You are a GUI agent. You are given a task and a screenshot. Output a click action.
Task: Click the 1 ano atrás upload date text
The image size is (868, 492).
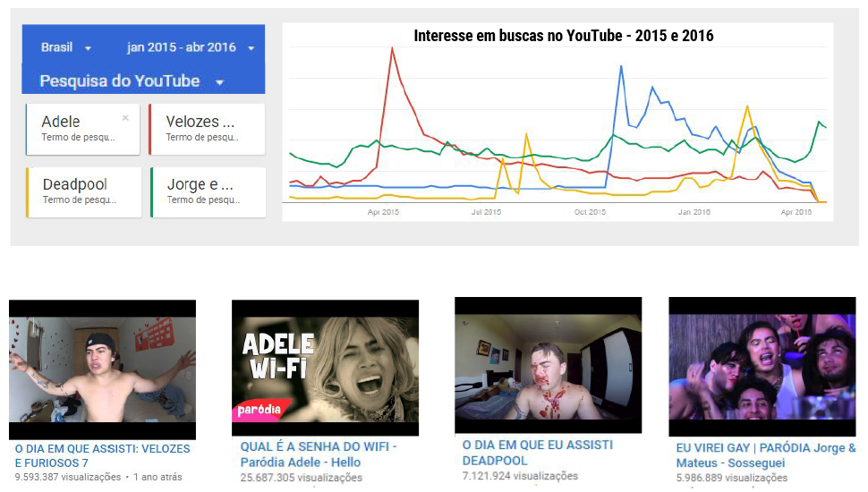click(x=157, y=477)
